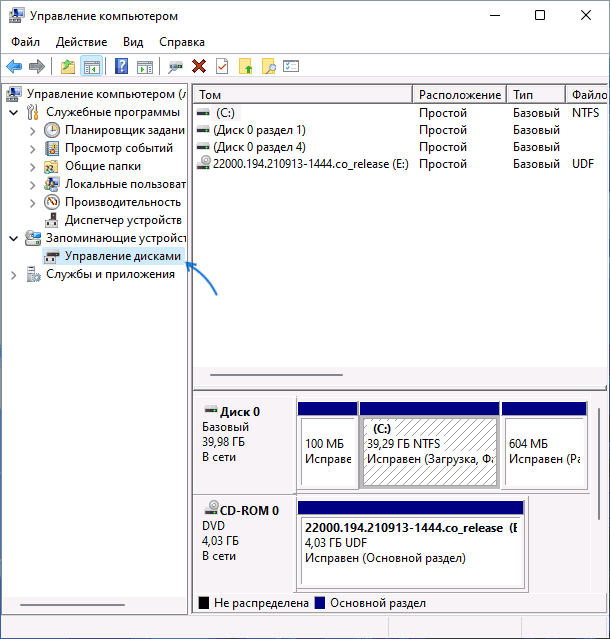
Task: Collapse the Служебные программы node
Action: pyautogui.click(x=14, y=112)
